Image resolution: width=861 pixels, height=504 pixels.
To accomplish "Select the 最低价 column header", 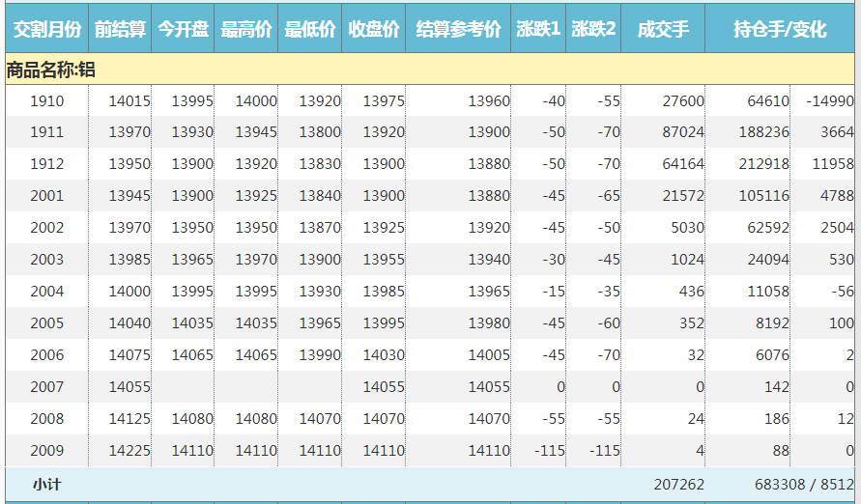I will [309, 30].
